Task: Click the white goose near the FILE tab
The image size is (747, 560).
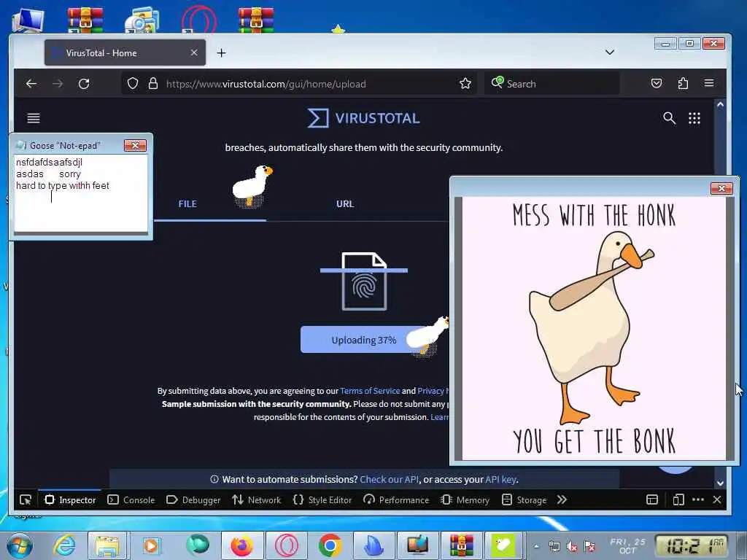Action: 251,186
